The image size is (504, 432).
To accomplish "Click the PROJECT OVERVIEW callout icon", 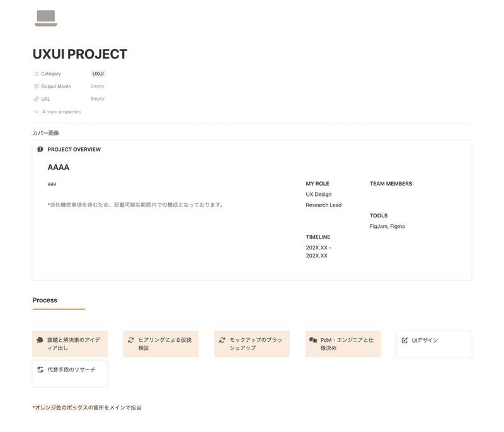I will click(x=40, y=149).
